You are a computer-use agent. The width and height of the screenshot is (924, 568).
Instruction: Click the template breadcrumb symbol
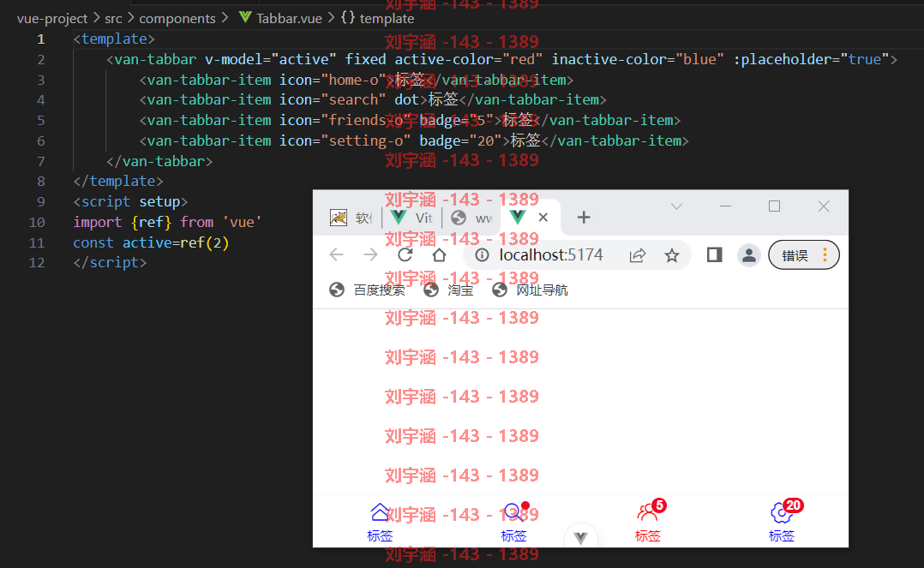point(378,19)
